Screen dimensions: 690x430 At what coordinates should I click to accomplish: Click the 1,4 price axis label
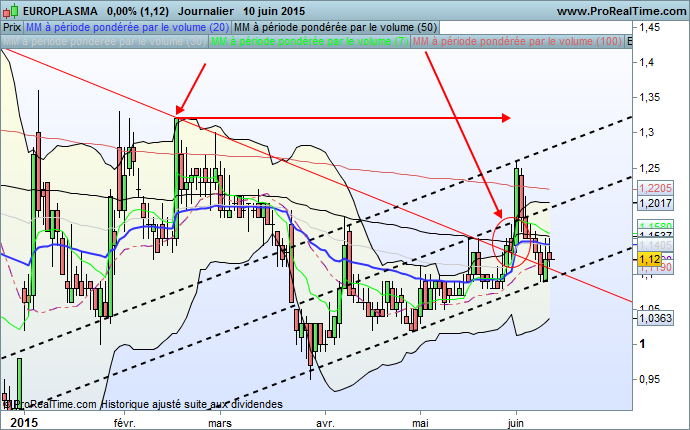point(647,62)
